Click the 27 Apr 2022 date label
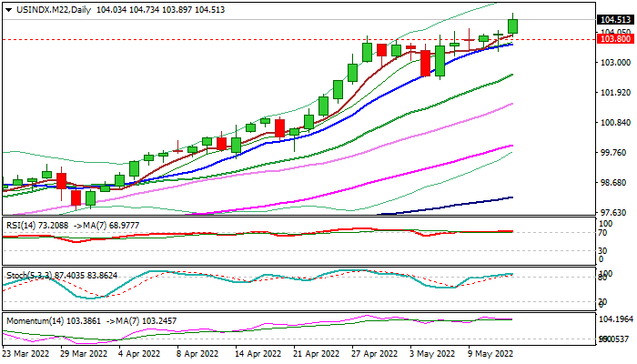 click(x=376, y=353)
